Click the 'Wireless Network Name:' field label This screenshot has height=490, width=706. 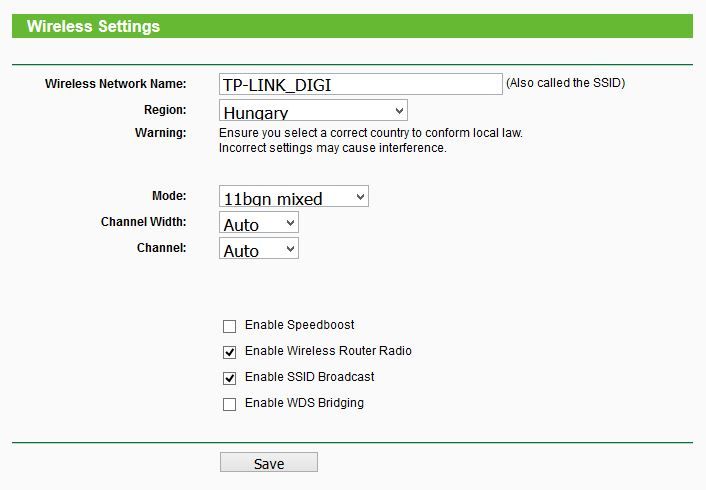coord(116,84)
